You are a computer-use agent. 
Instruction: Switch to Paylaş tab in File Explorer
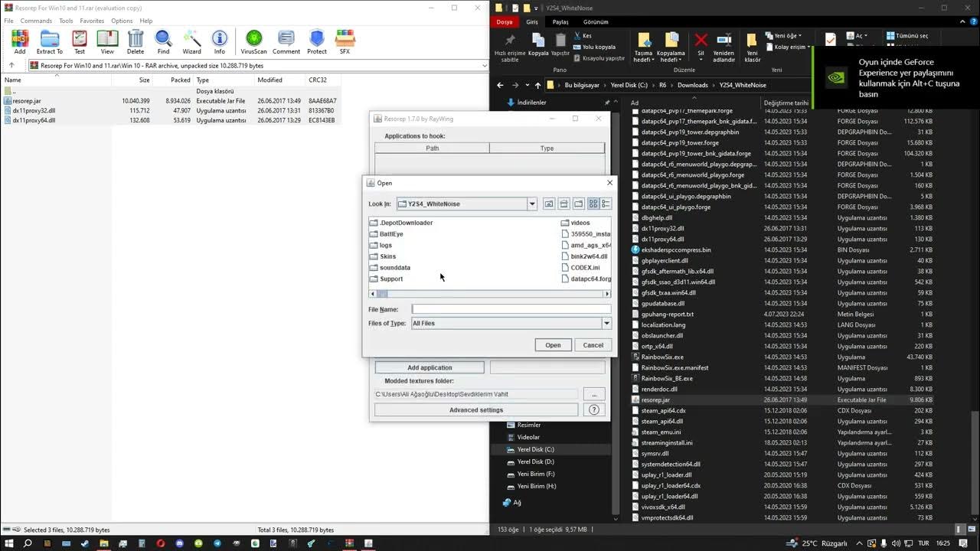point(560,22)
